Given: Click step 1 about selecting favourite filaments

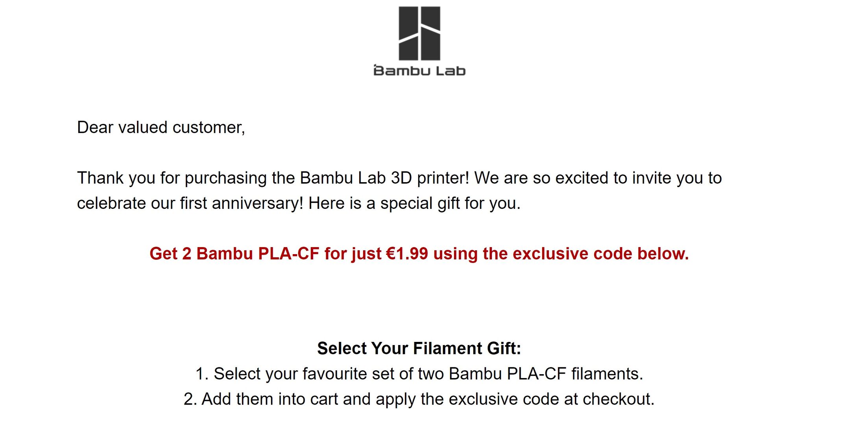Looking at the screenshot, I should [x=419, y=374].
